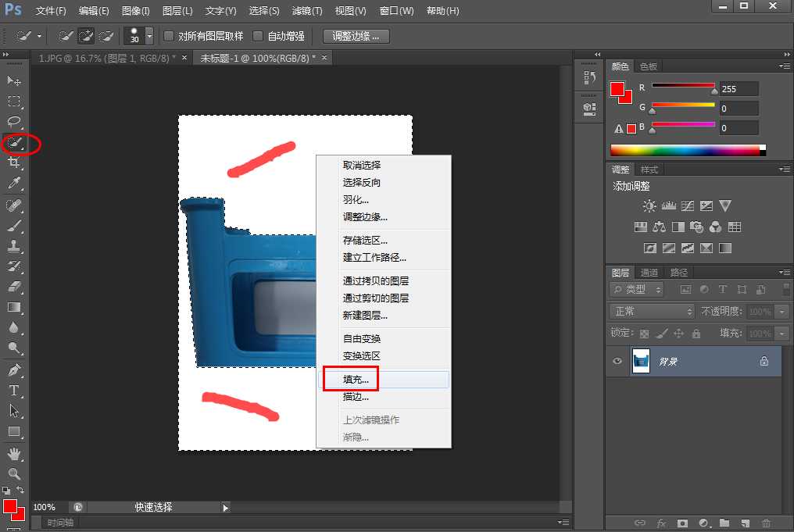The height and width of the screenshot is (532, 794).
Task: Select the Gradient tool
Action: coord(13,307)
